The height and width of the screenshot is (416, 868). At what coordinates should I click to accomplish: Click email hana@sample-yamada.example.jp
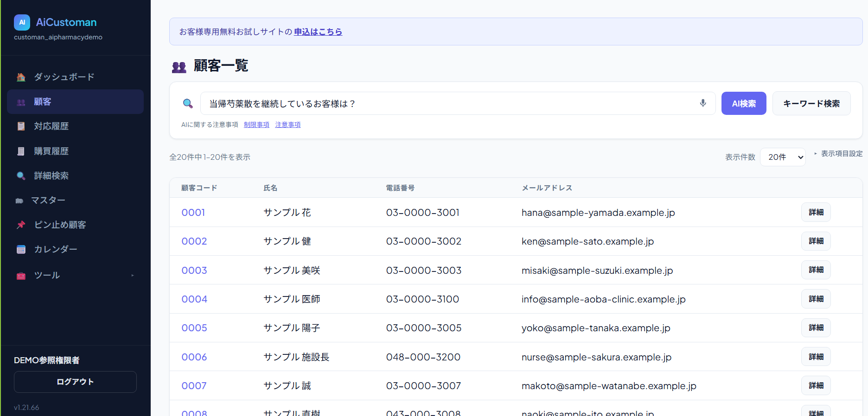pos(598,213)
